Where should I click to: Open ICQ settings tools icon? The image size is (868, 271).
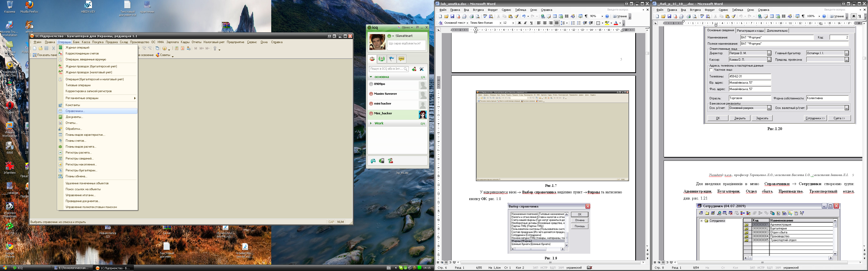coord(422,69)
